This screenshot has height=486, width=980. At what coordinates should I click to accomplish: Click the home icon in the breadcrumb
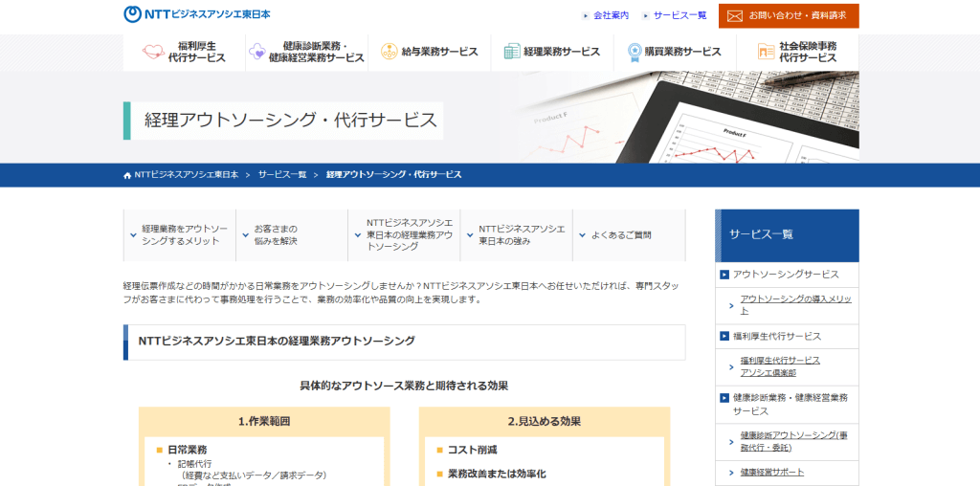127,175
